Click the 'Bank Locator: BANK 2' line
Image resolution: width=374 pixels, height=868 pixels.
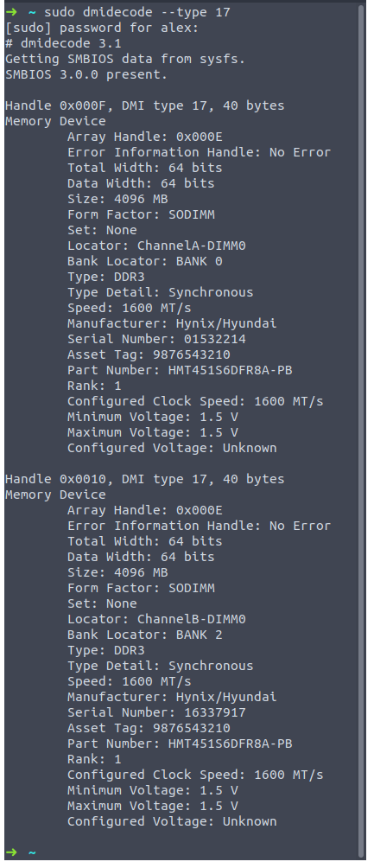pos(145,635)
